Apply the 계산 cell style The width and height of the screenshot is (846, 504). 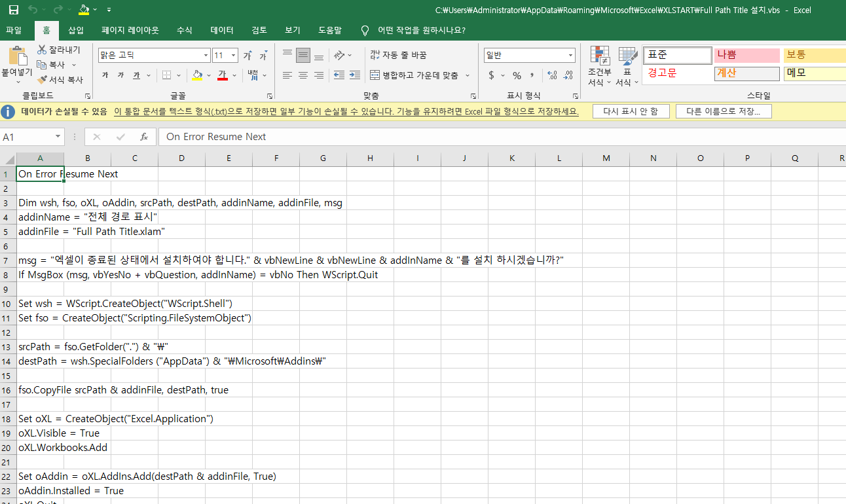[746, 73]
